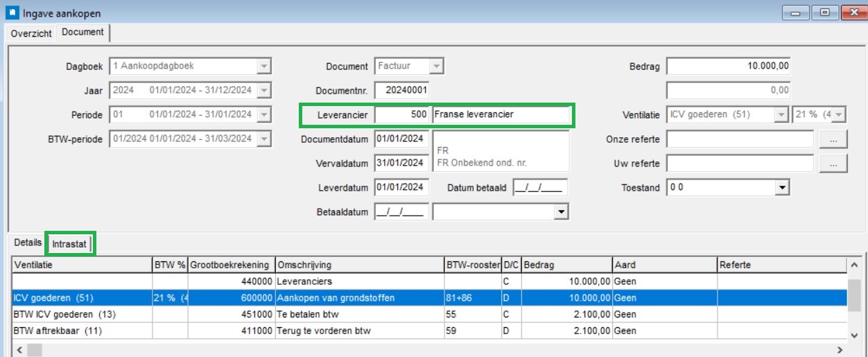This screenshot has width=868, height=357.
Task: Open the Document type Factuur dropdown
Action: tap(436, 67)
